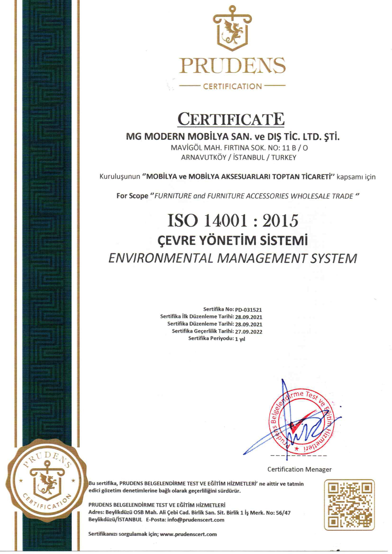The height and width of the screenshot is (554, 392).
Task: Click certificate number PD-031521
Action: tap(248, 310)
